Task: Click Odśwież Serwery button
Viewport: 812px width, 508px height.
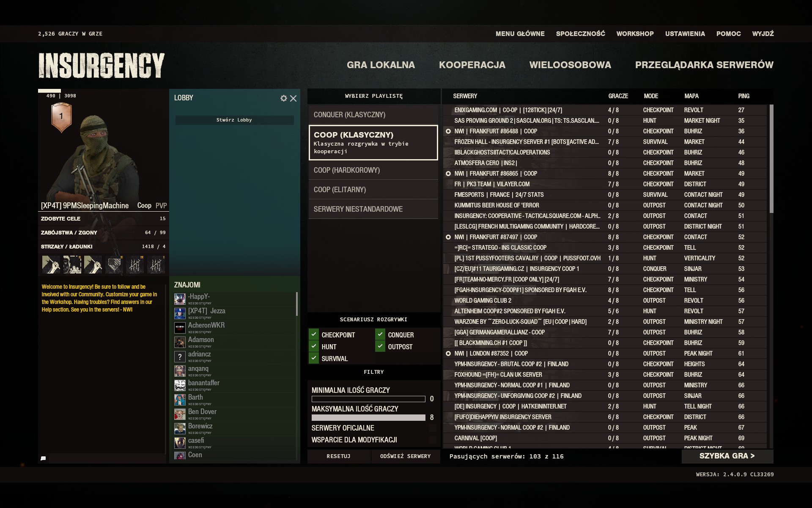Action: pos(405,456)
